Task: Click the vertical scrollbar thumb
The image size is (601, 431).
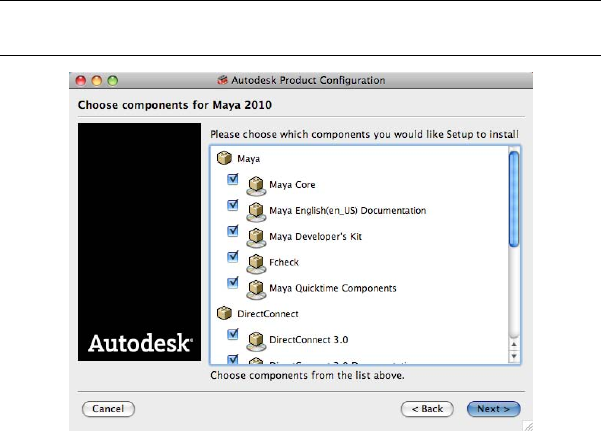Action: click(x=514, y=199)
